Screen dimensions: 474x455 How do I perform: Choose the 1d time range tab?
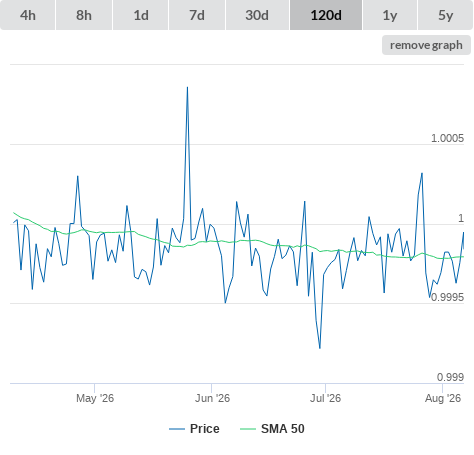click(141, 15)
